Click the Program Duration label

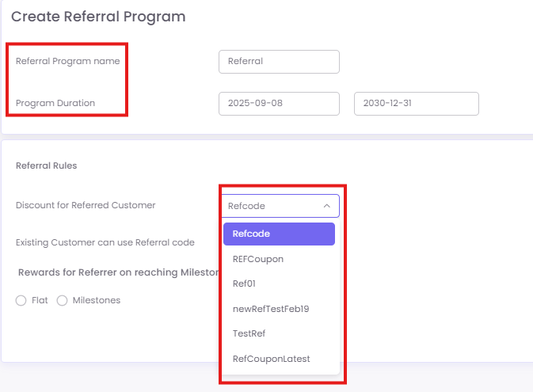click(x=55, y=103)
